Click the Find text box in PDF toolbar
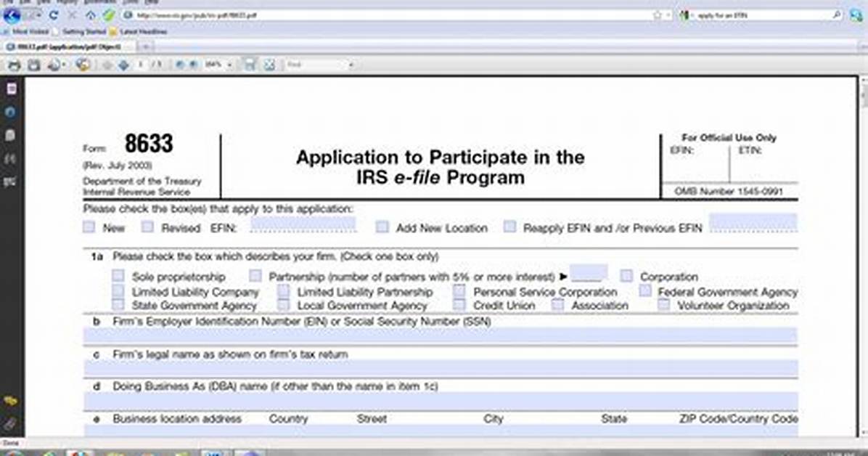Image resolution: width=868 pixels, height=456 pixels. coord(316,65)
